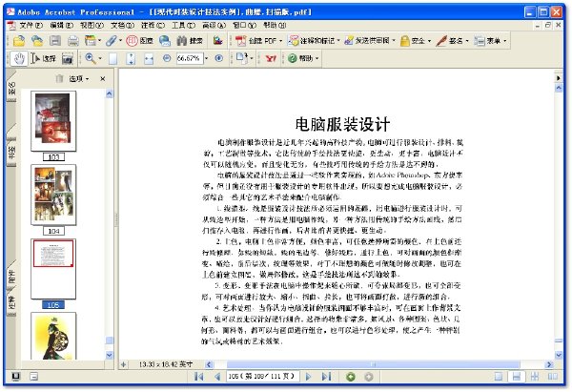Go to the last page
The image size is (572, 392).
326,377
